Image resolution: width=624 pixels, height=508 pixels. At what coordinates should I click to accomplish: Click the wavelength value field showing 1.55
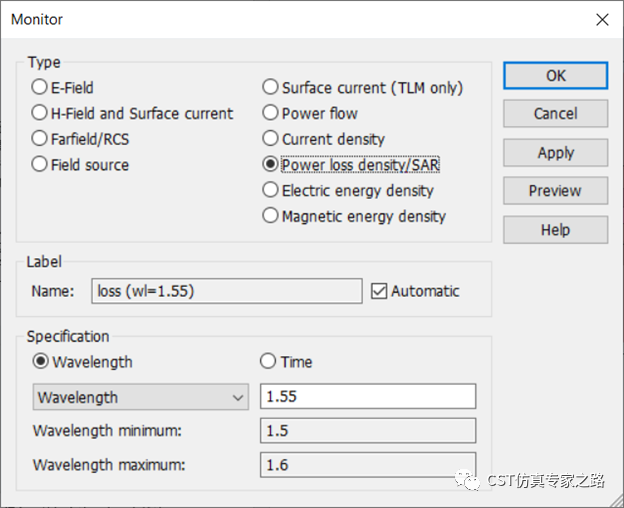368,396
